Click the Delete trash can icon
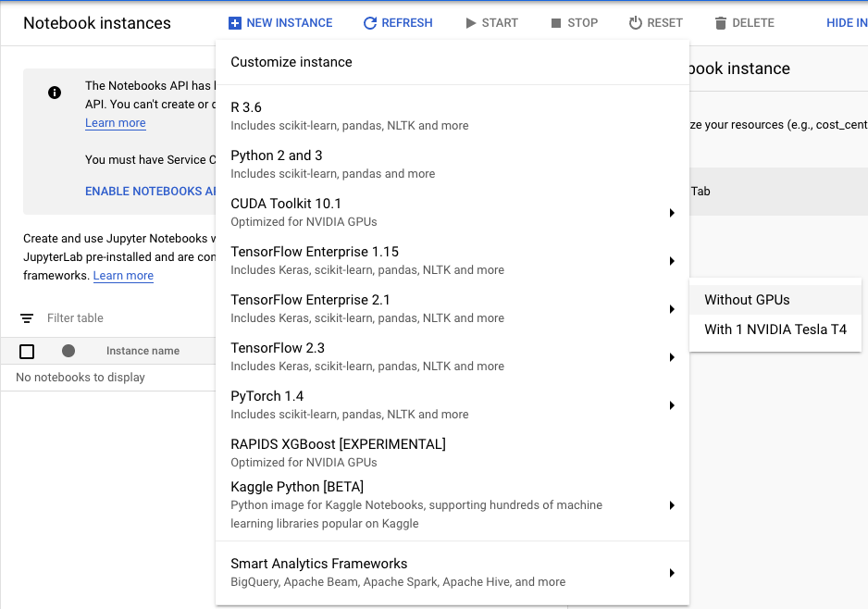This screenshot has height=609, width=868. click(720, 23)
